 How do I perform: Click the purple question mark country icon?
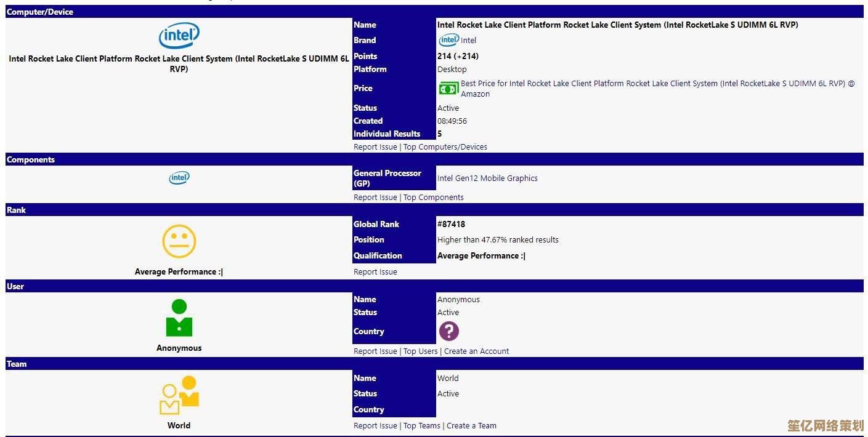coord(448,331)
